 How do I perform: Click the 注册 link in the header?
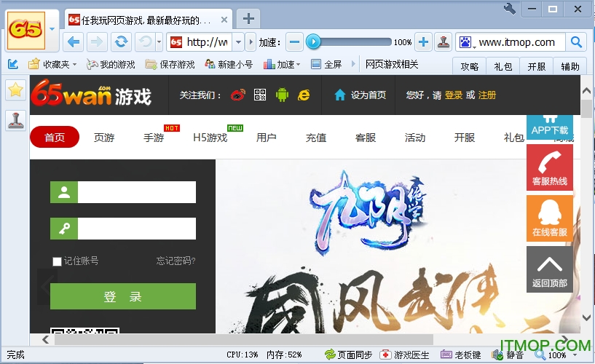(x=487, y=95)
